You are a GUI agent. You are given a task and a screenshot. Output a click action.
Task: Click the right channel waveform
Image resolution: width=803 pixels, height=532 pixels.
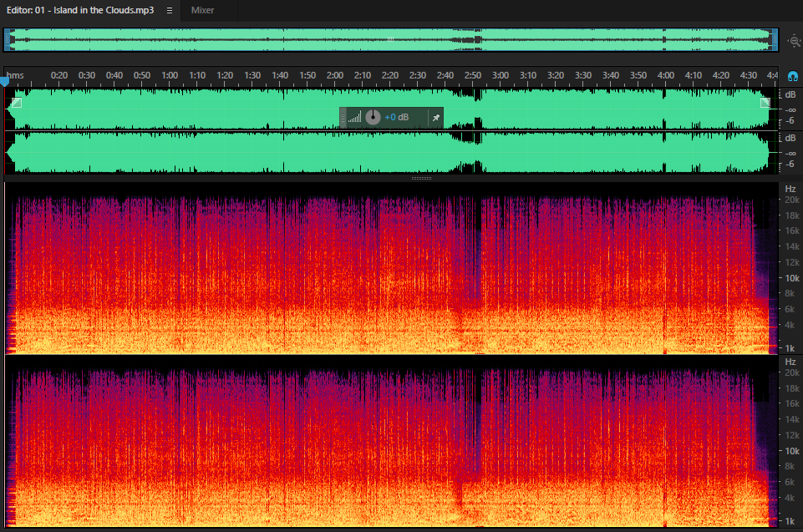(391, 152)
